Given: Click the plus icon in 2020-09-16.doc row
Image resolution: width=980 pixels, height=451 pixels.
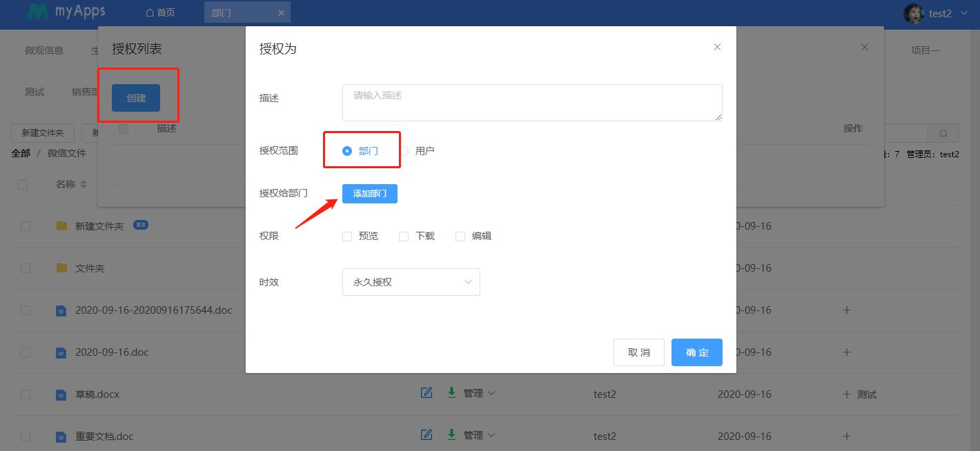Looking at the screenshot, I should coord(847,352).
